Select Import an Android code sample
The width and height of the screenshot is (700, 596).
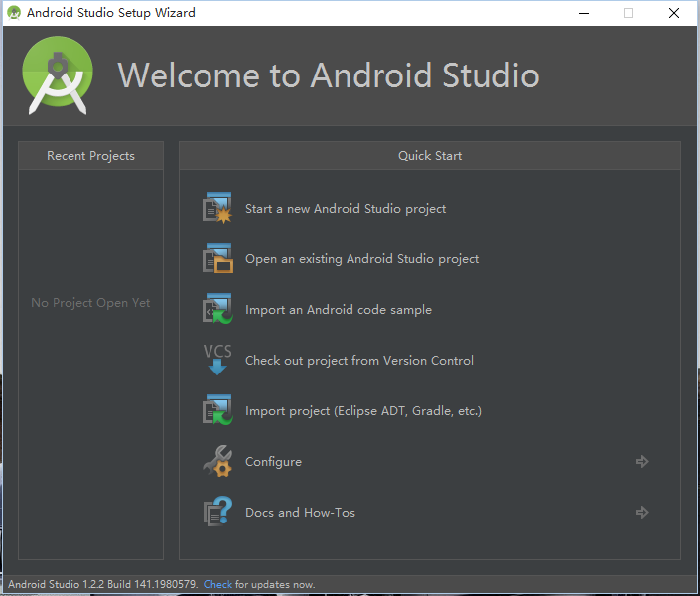click(339, 310)
